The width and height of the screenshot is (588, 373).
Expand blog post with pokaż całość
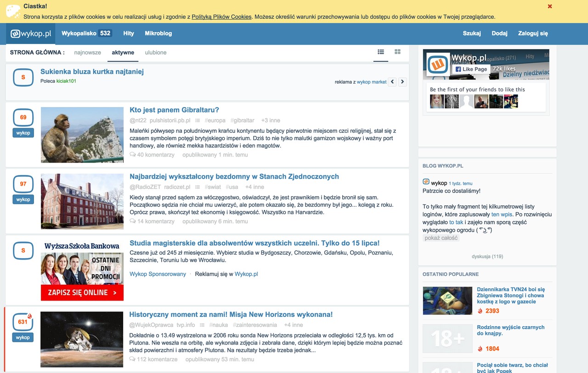coord(441,238)
